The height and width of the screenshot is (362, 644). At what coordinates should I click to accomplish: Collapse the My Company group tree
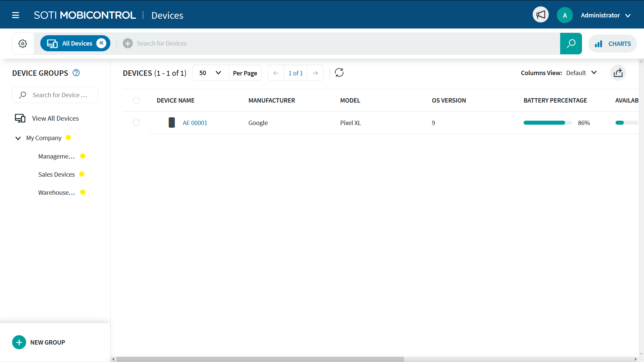coord(18,138)
